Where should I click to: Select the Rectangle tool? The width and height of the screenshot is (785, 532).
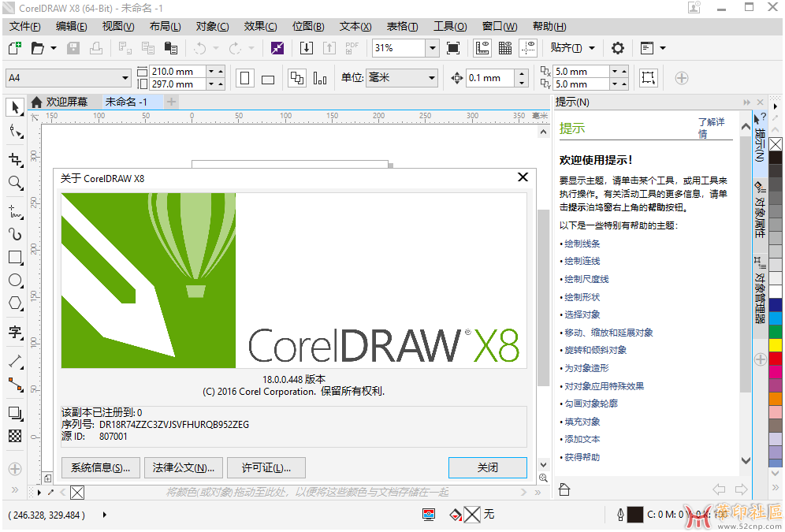(x=14, y=257)
